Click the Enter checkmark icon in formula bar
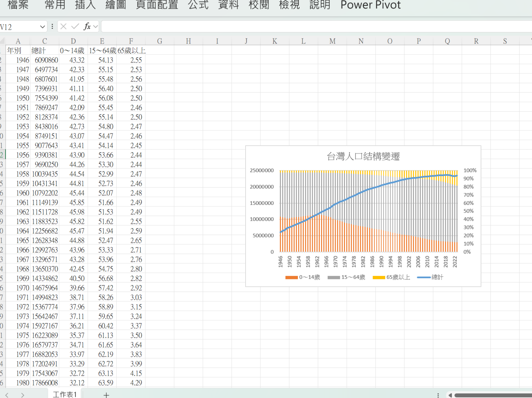Image resolution: width=532 pixels, height=398 pixels. pos(75,26)
